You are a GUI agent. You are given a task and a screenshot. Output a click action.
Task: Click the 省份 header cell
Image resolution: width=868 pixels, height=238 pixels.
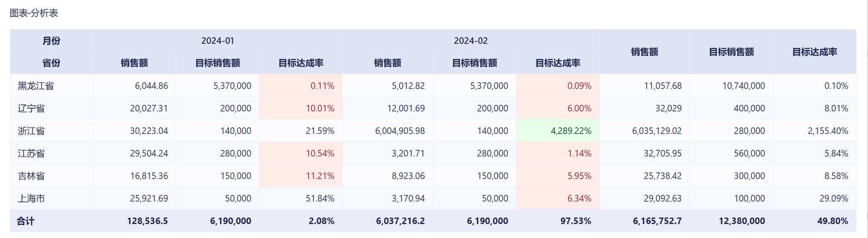coord(51,63)
